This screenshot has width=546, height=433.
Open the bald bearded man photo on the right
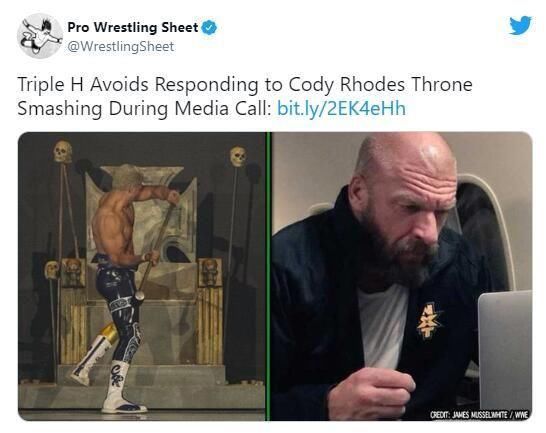tap(401, 276)
